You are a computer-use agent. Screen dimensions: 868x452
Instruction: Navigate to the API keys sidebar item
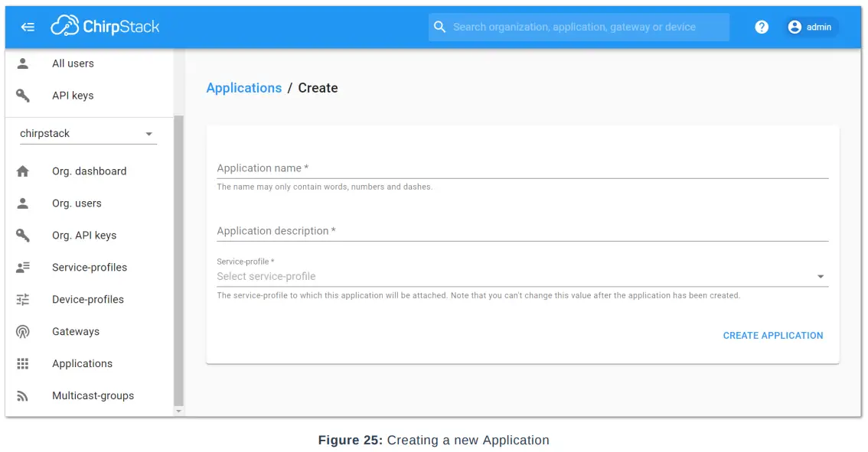73,95
